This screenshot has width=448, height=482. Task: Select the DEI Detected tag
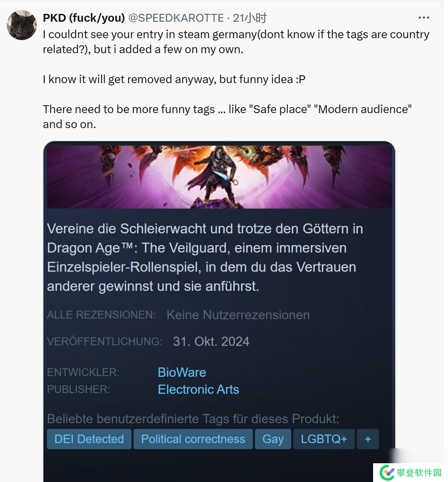[x=89, y=439]
